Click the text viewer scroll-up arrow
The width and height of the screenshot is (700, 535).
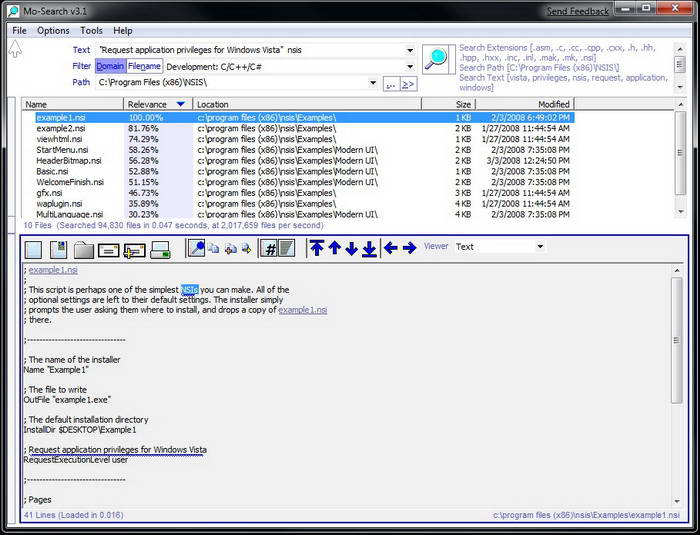[x=676, y=270]
